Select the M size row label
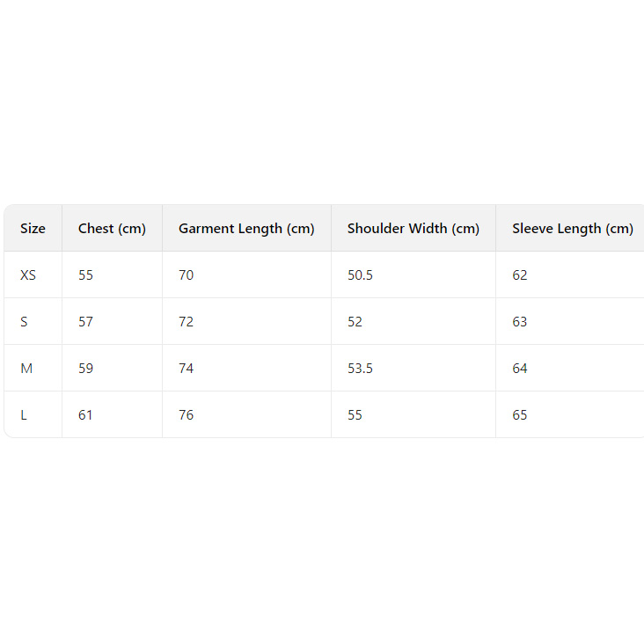 pyautogui.click(x=26, y=369)
